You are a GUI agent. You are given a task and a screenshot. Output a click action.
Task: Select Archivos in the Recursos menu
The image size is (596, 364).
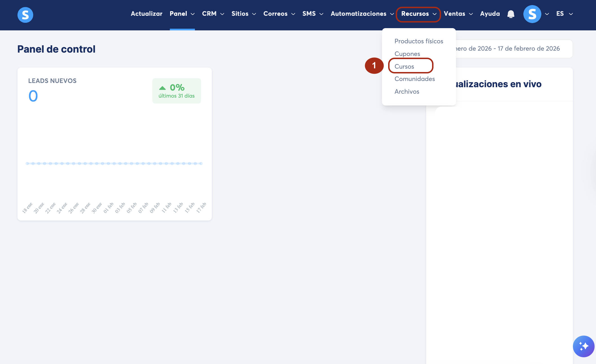pyautogui.click(x=407, y=91)
